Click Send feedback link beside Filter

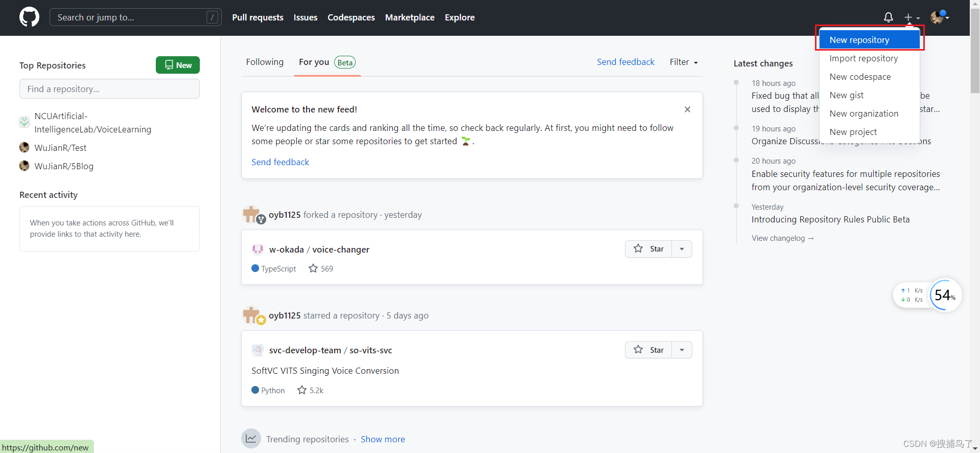point(625,62)
